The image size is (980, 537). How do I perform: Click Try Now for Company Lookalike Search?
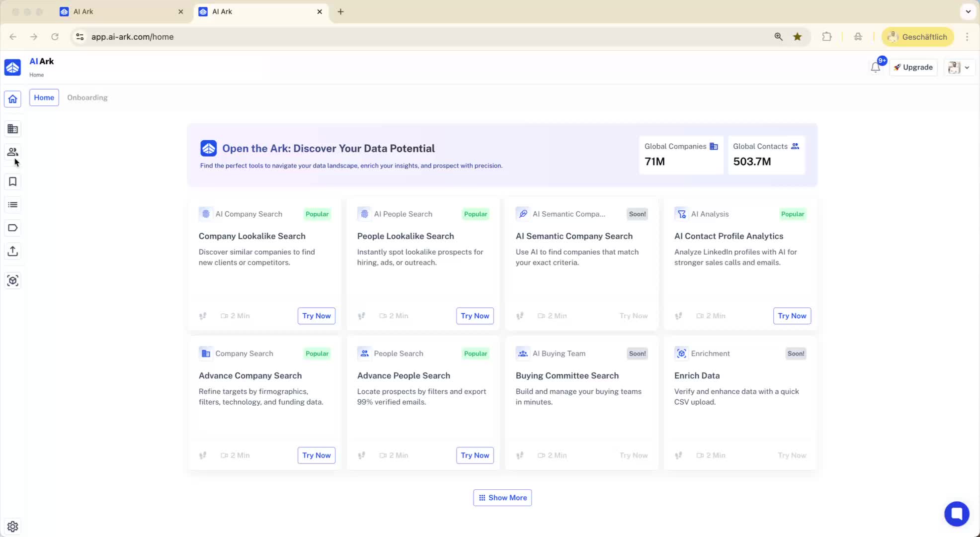[x=316, y=316]
